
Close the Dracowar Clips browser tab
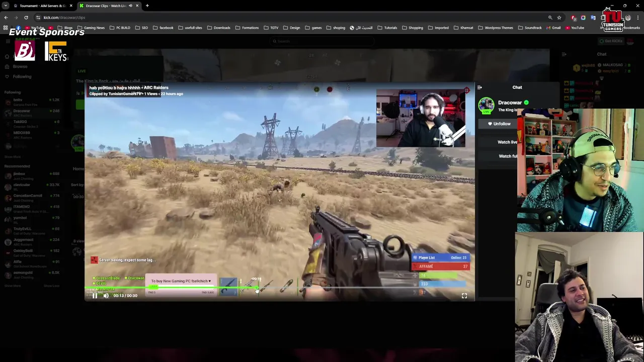138,6
